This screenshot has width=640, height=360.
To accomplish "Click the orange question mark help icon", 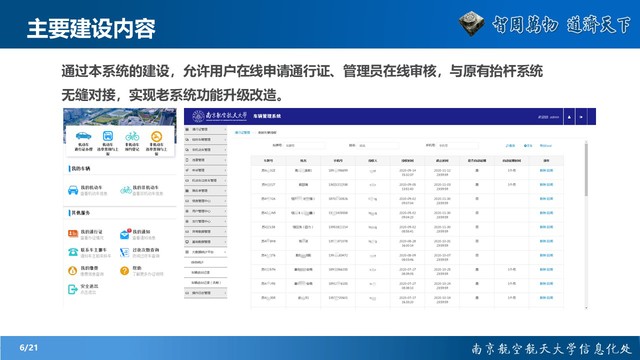I will pyautogui.click(x=124, y=270).
